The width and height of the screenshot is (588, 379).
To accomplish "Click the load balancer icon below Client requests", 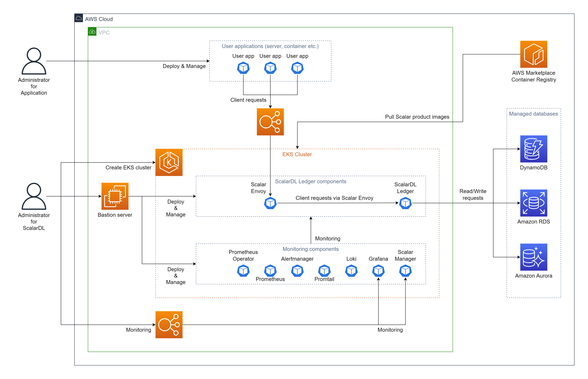I will 270,122.
